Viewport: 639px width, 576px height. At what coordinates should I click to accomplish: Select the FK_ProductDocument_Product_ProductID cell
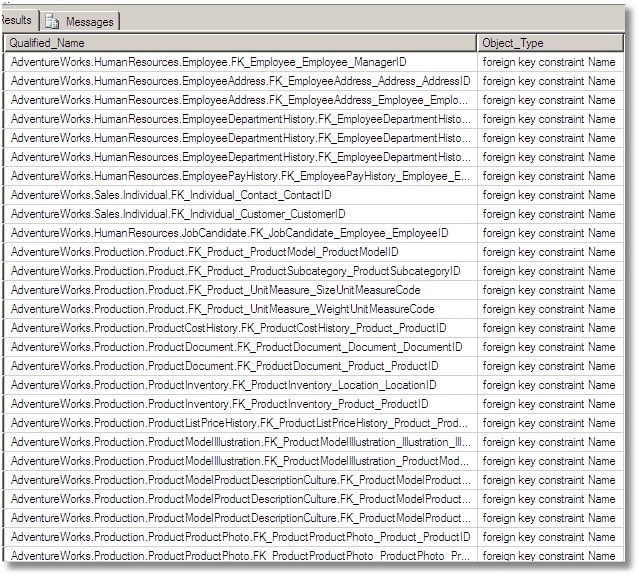pyautogui.click(x=240, y=366)
